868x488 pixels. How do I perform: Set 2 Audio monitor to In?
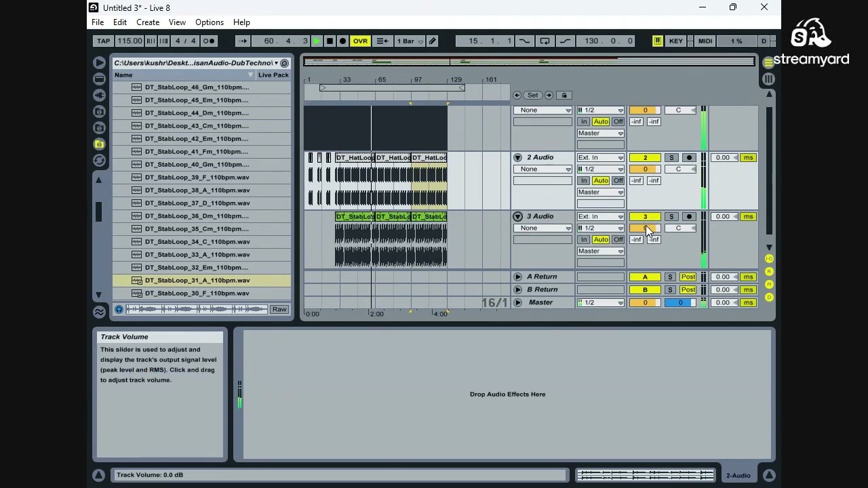coord(583,181)
